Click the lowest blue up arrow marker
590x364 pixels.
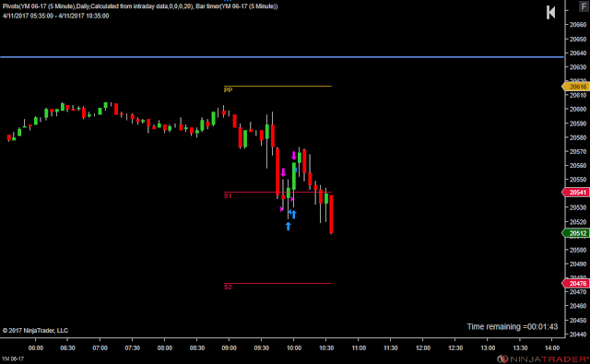point(288,226)
